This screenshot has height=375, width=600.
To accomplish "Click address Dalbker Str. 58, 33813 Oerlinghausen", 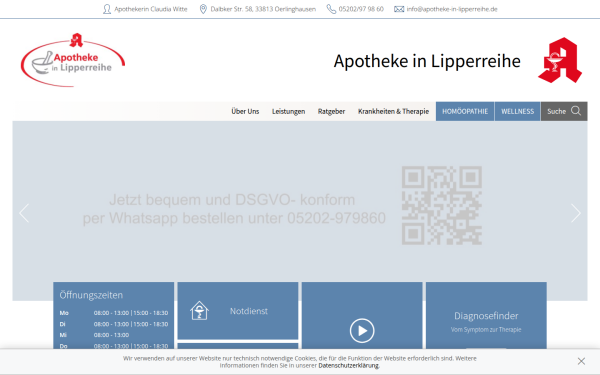I will tap(263, 9).
